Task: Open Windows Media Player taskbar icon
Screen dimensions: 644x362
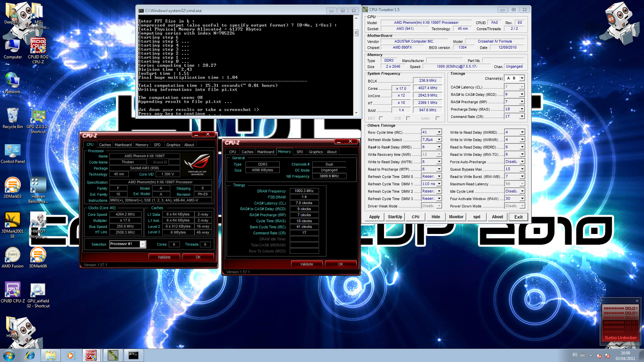Action: [70, 356]
